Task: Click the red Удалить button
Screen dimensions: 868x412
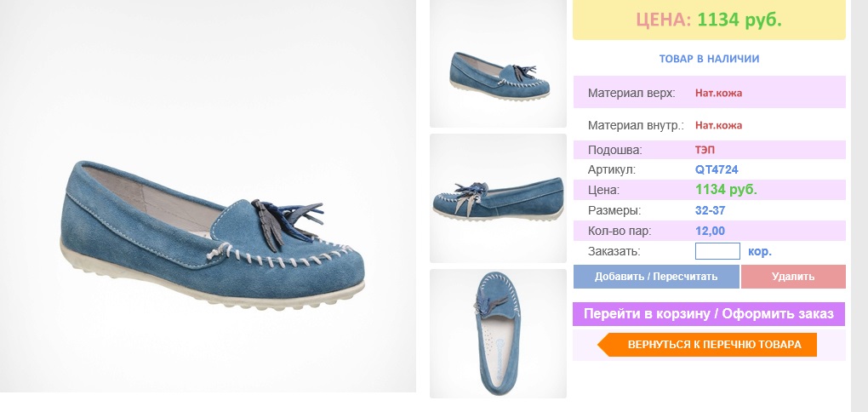Action: pyautogui.click(x=793, y=277)
